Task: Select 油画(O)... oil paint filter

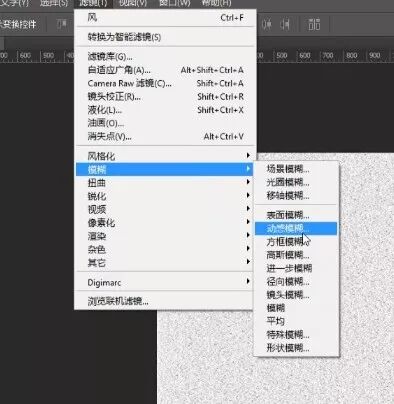Action: pos(165,123)
